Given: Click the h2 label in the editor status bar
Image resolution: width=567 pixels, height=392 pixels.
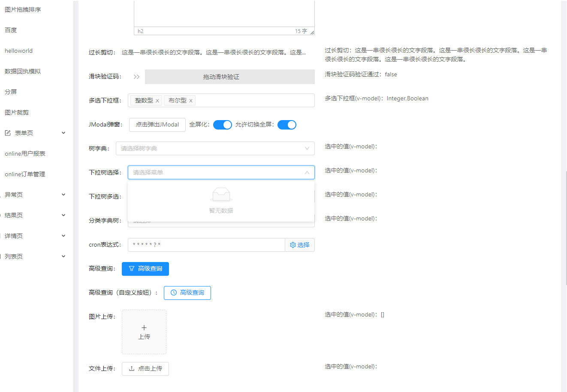Looking at the screenshot, I should coord(141,31).
